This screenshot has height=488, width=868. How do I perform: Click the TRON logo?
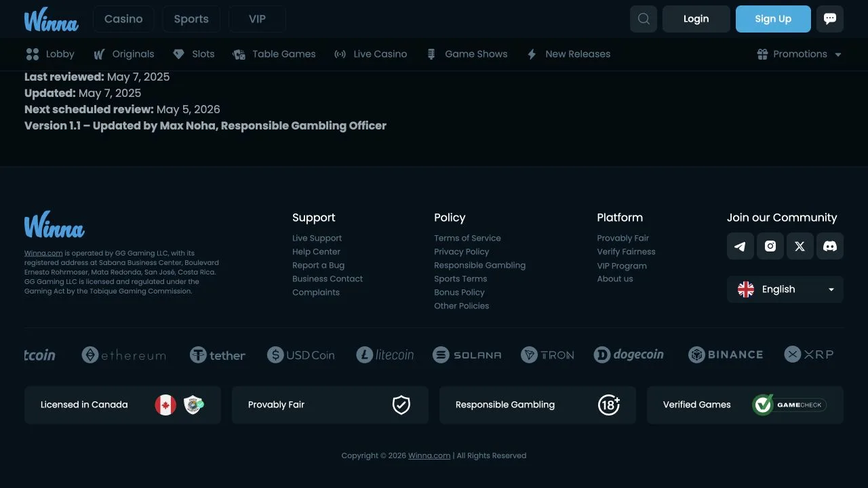coord(547,354)
